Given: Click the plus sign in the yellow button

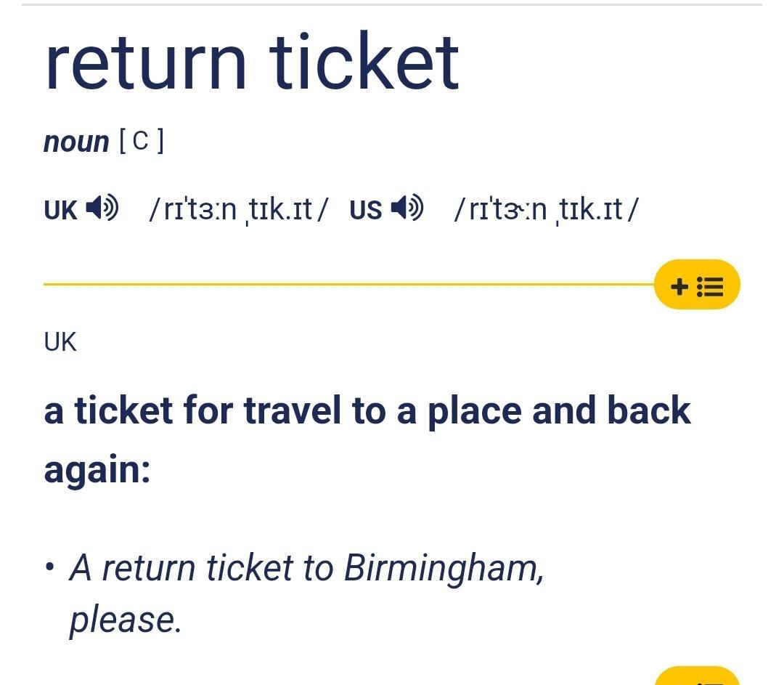Looking at the screenshot, I should 679,287.
